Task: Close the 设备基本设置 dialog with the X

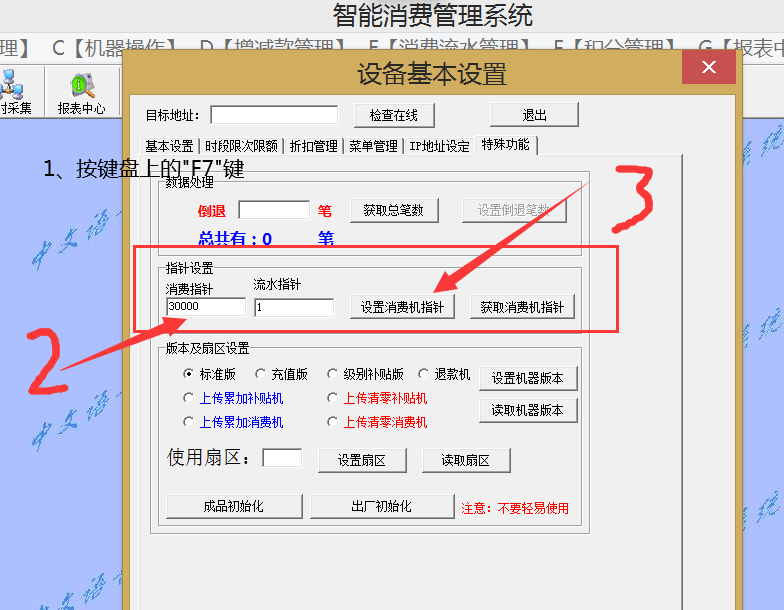Action: click(709, 68)
